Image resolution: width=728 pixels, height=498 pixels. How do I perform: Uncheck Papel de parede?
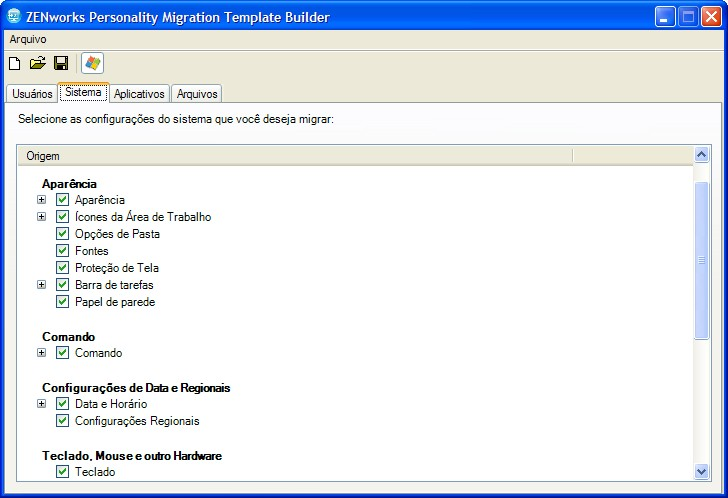pyautogui.click(x=62, y=302)
